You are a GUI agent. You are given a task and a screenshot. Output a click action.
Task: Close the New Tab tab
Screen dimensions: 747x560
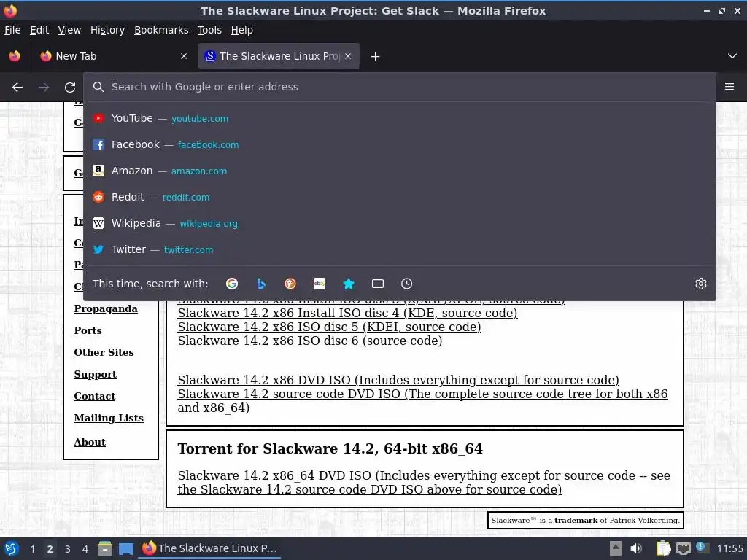pyautogui.click(x=184, y=56)
